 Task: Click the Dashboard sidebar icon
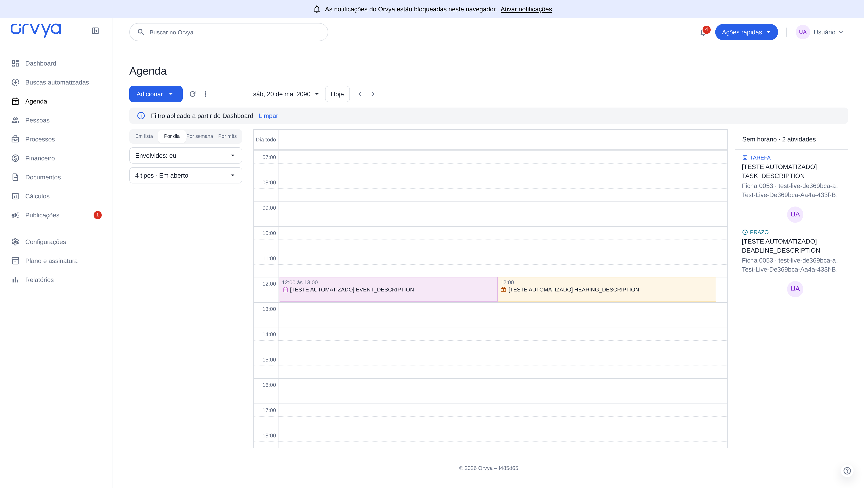[x=16, y=63]
